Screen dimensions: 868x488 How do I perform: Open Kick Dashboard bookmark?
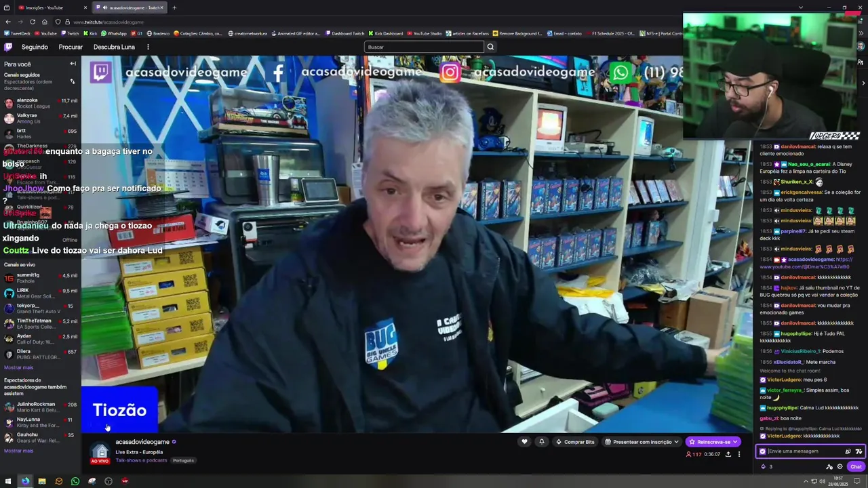tap(386, 33)
